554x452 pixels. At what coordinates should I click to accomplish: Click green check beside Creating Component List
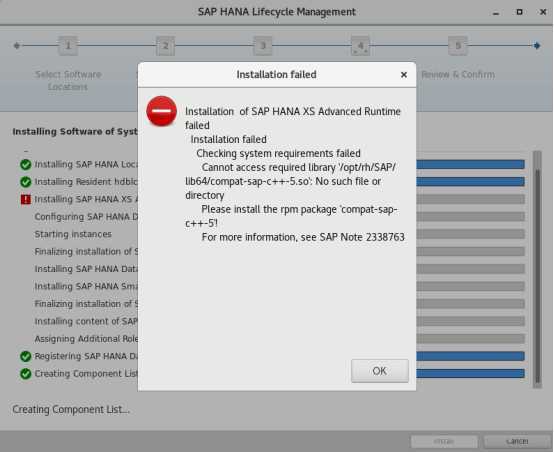(x=25, y=374)
